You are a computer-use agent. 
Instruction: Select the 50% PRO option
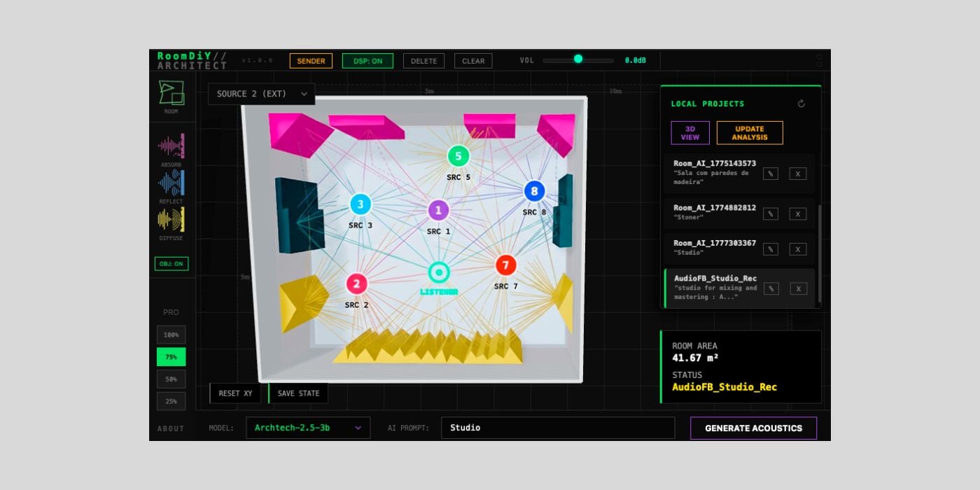[x=171, y=379]
